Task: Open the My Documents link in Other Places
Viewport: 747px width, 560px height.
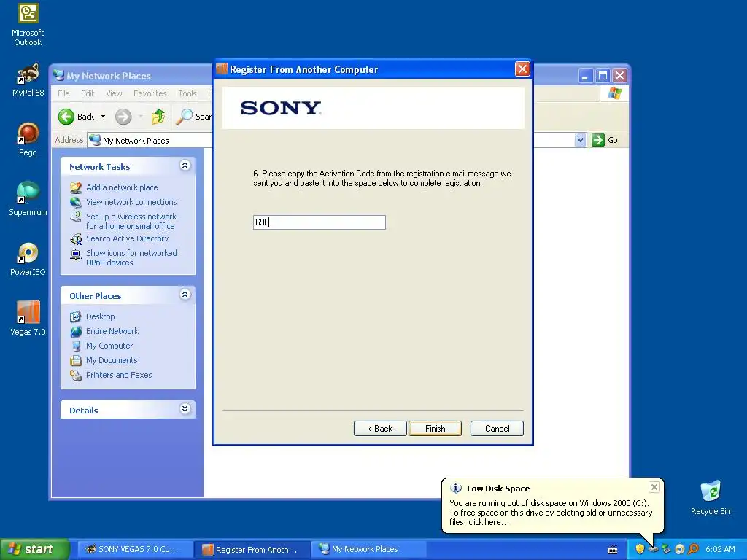Action: [x=112, y=360]
